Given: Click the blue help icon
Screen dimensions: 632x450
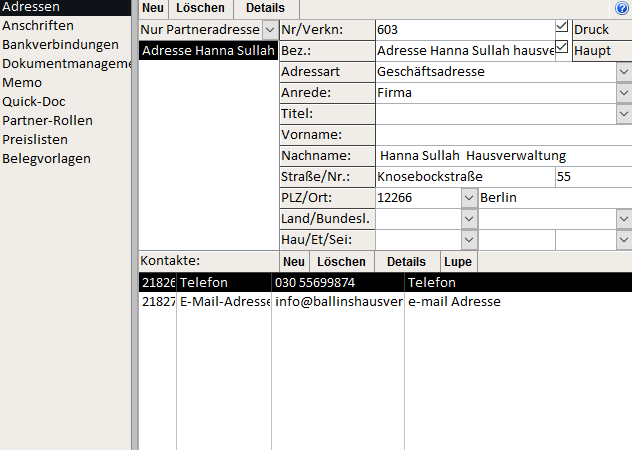Looking at the screenshot, I should tap(622, 8).
